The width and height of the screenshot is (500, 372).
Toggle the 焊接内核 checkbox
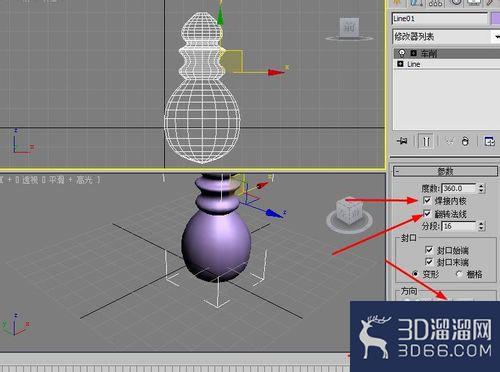point(427,200)
